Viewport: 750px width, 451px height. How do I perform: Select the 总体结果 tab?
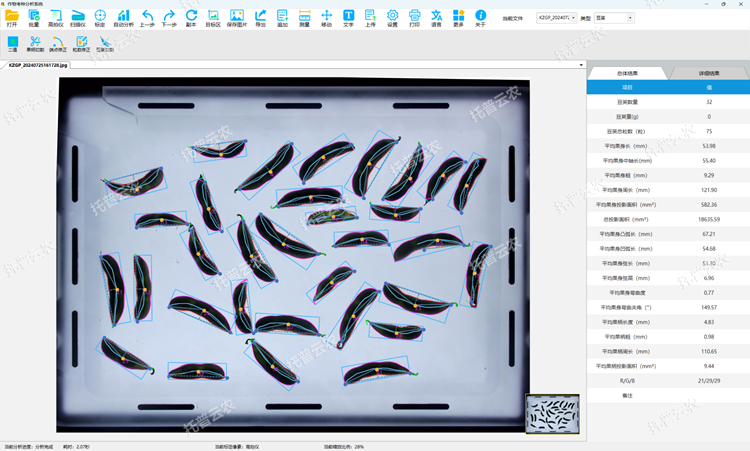[627, 73]
